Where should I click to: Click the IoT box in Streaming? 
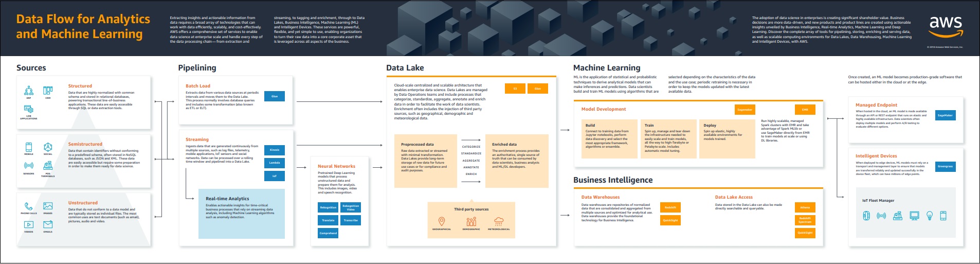click(x=275, y=176)
